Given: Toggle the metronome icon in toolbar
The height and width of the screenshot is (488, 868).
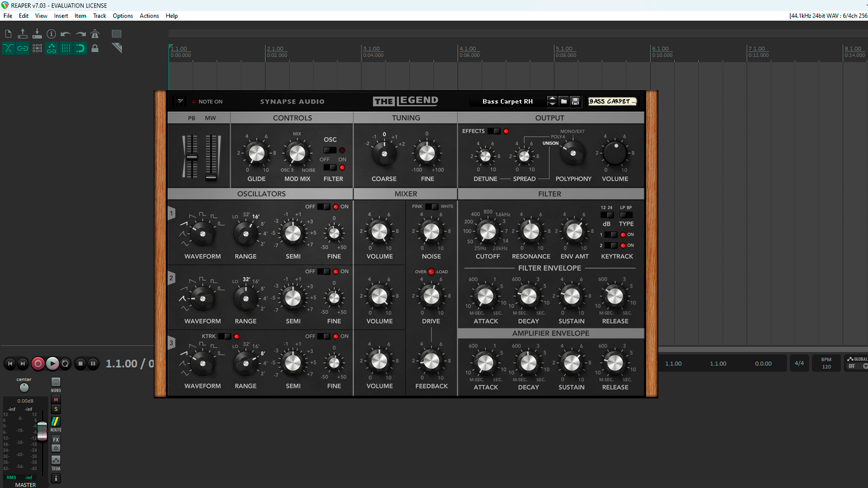Looking at the screenshot, I should pos(95,34).
